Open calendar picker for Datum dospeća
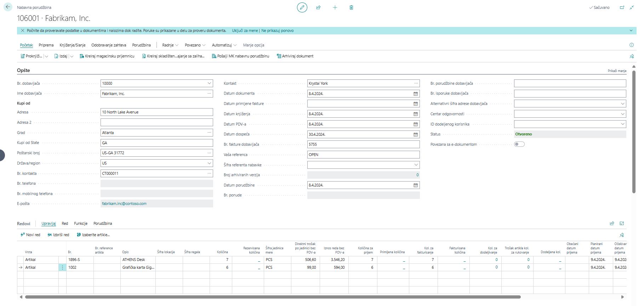The image size is (644, 306). 416,135
